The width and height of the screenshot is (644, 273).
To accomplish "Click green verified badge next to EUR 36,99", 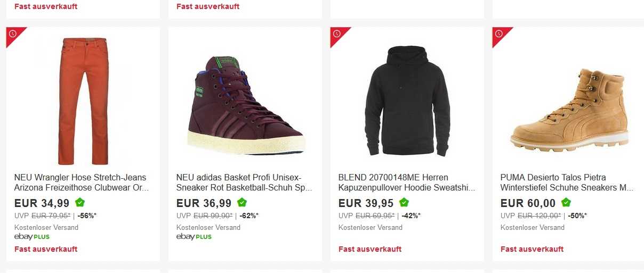I will [x=242, y=202].
